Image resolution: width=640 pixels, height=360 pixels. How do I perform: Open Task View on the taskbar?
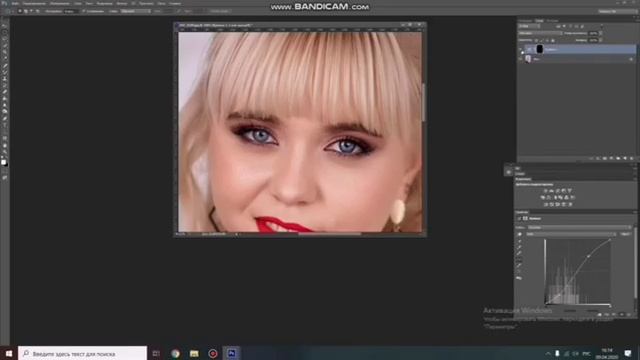click(x=156, y=353)
